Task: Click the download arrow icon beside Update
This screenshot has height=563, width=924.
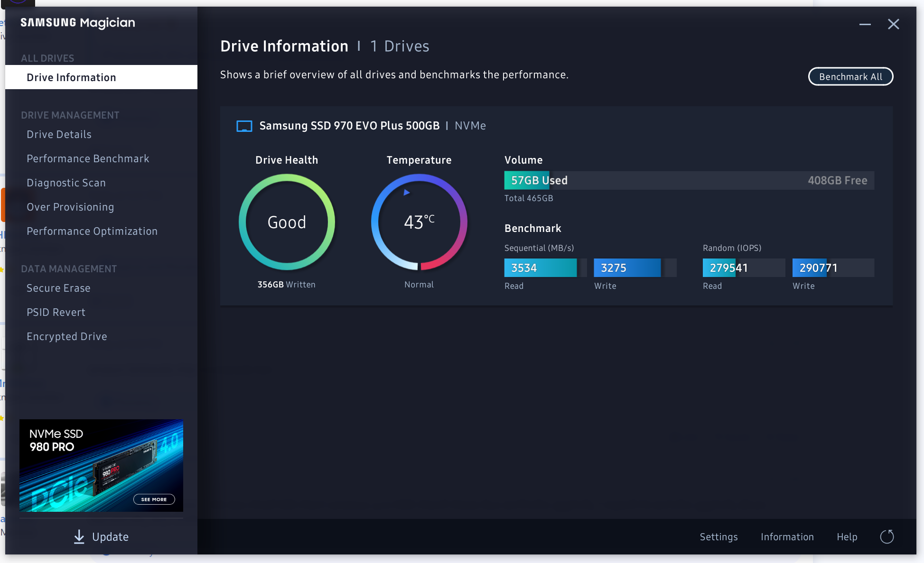Action: [79, 536]
